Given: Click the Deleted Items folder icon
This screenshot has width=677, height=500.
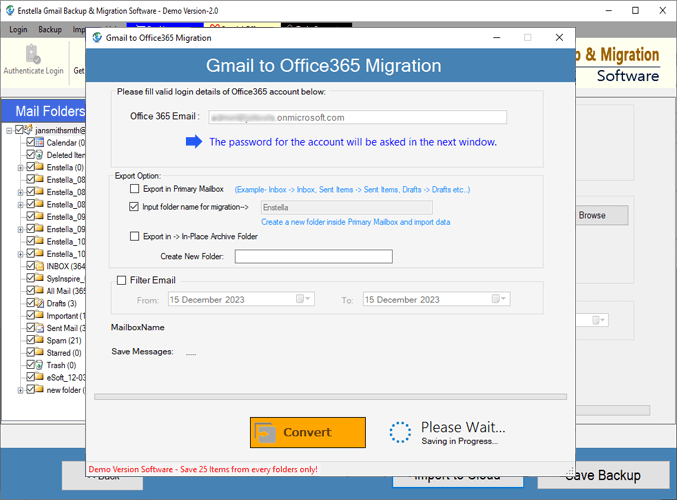Looking at the screenshot, I should (x=40, y=155).
